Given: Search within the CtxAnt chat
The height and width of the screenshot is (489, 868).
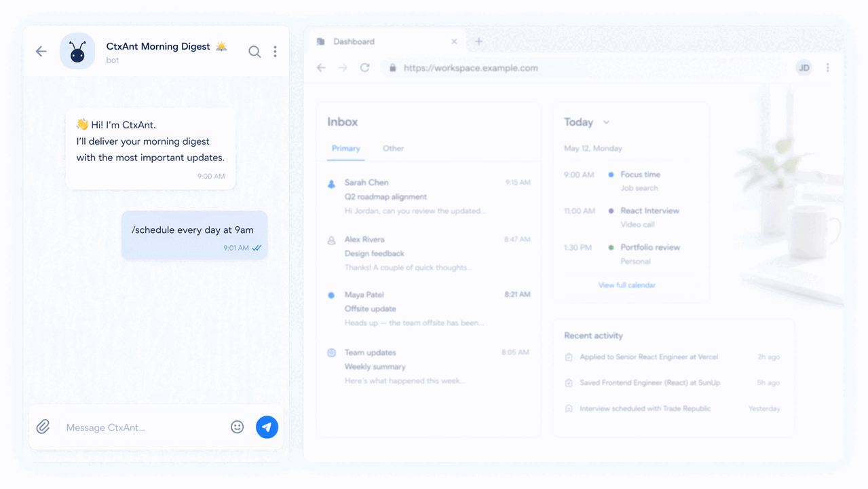Looking at the screenshot, I should (x=254, y=52).
